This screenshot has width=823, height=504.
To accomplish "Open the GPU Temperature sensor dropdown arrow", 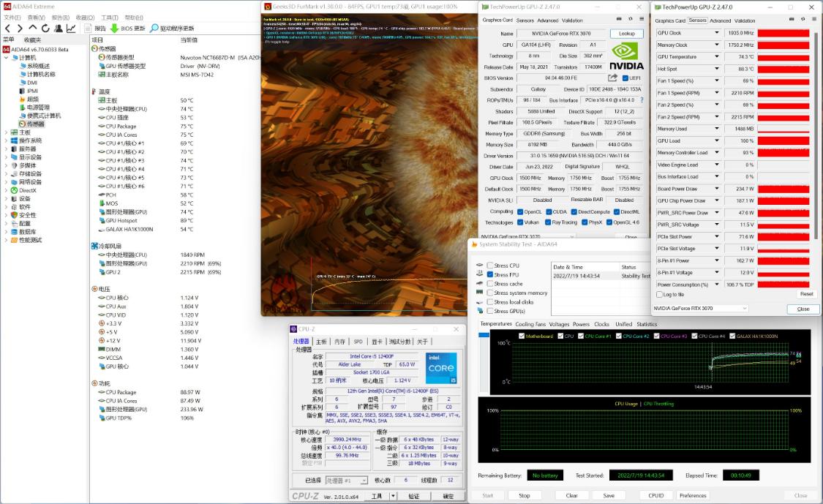I will (717, 57).
